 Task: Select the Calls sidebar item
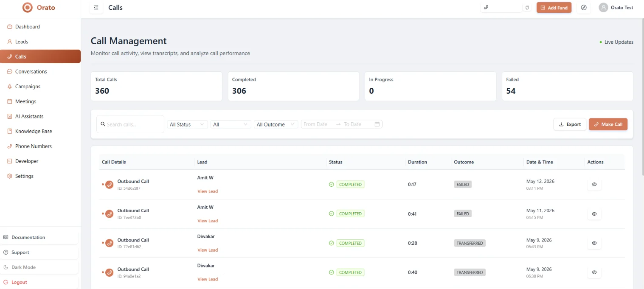40,56
